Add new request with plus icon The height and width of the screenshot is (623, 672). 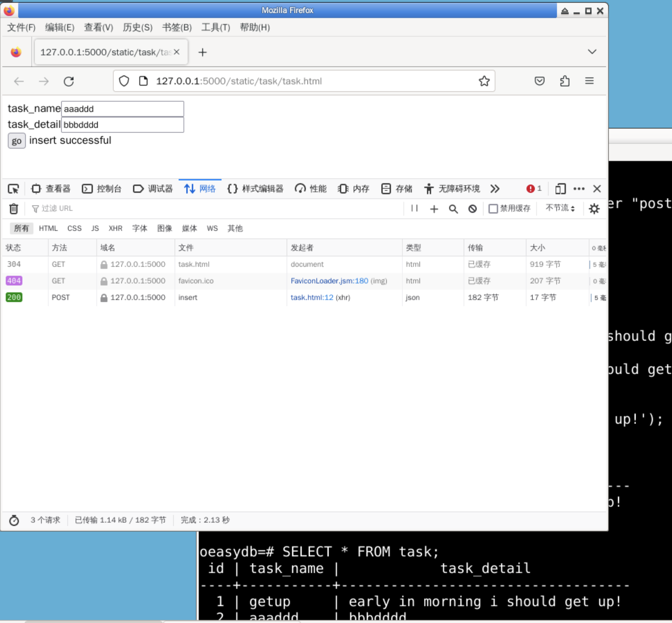[434, 209]
